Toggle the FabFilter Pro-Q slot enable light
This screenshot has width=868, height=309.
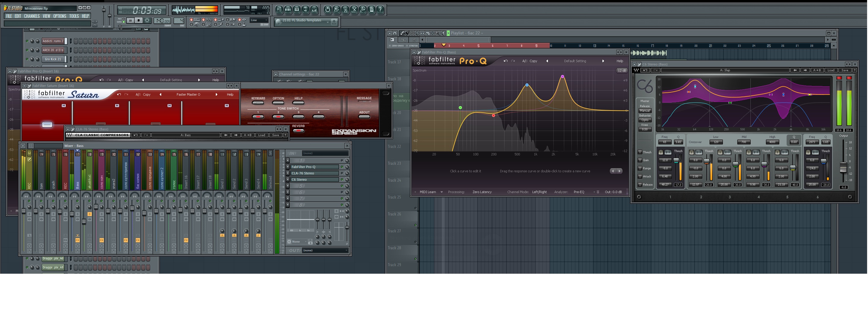(342, 167)
